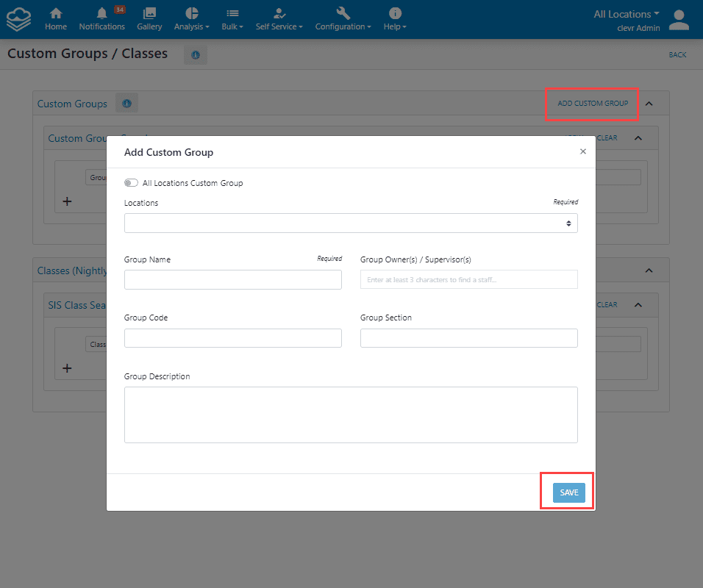This screenshot has height=588, width=703.
Task: Open the All Locations dropdown
Action: tap(627, 15)
